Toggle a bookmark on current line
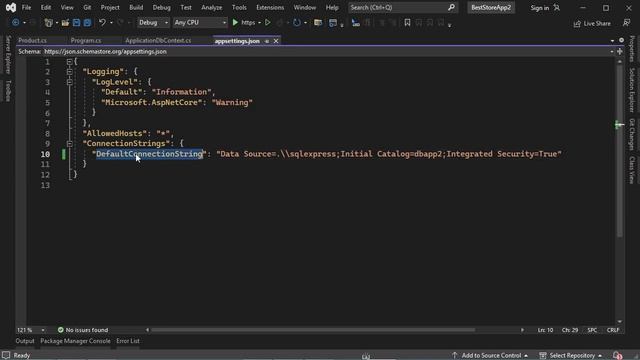 tap(407, 23)
